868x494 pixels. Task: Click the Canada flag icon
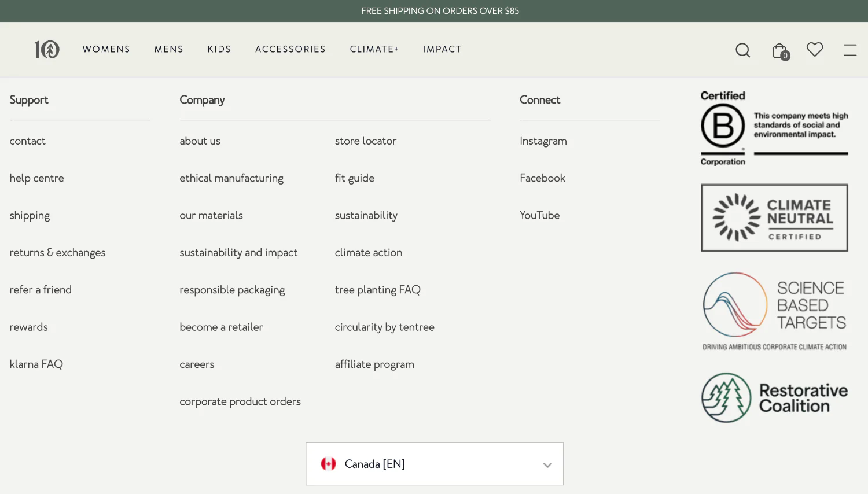point(329,463)
